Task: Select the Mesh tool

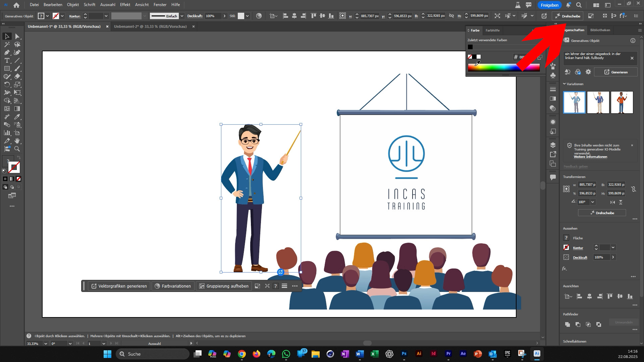Action: (7, 109)
